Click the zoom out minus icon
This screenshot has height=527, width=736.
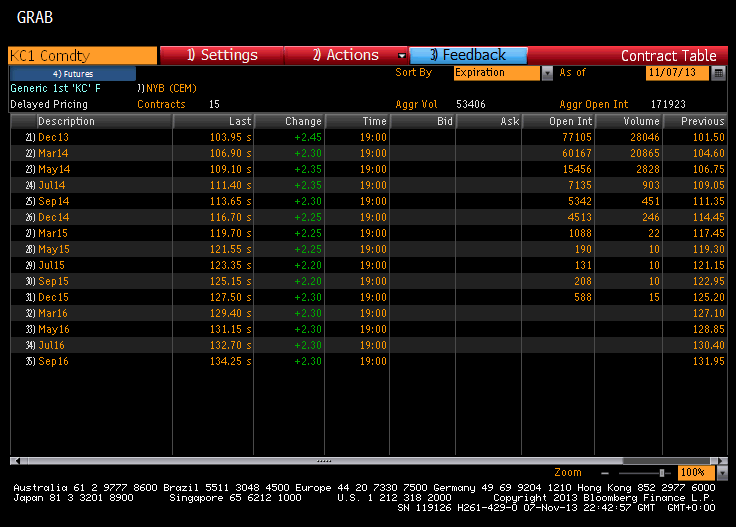(x=605, y=473)
